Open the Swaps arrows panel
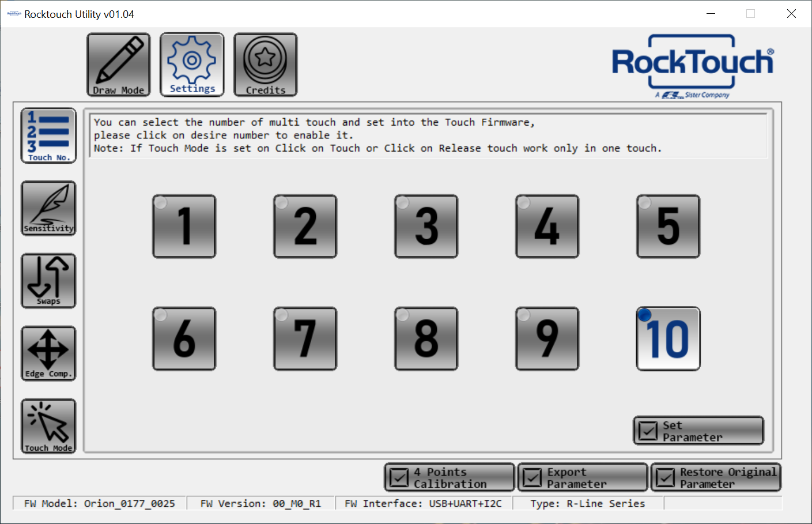Image resolution: width=812 pixels, height=524 pixels. tap(48, 281)
